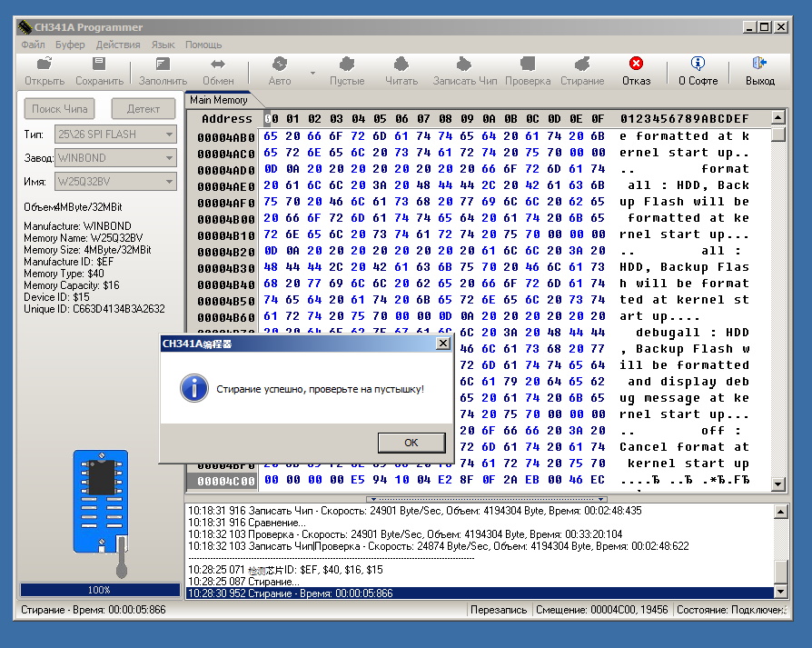Open the Имя W25Q32BV chip name dropdown
Screen dimensions: 812x648
(x=169, y=182)
